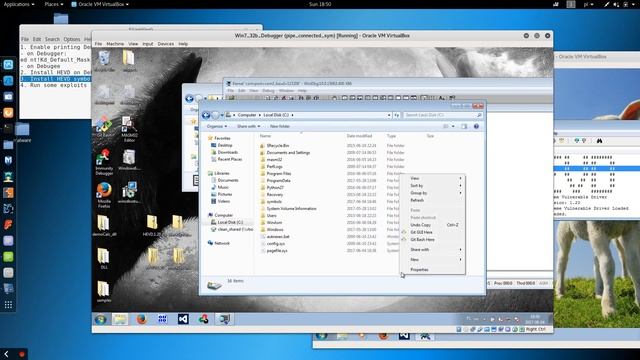This screenshot has width=640, height=360.
Task: Click the binoculars find icon in right VM
Action: pos(599,141)
